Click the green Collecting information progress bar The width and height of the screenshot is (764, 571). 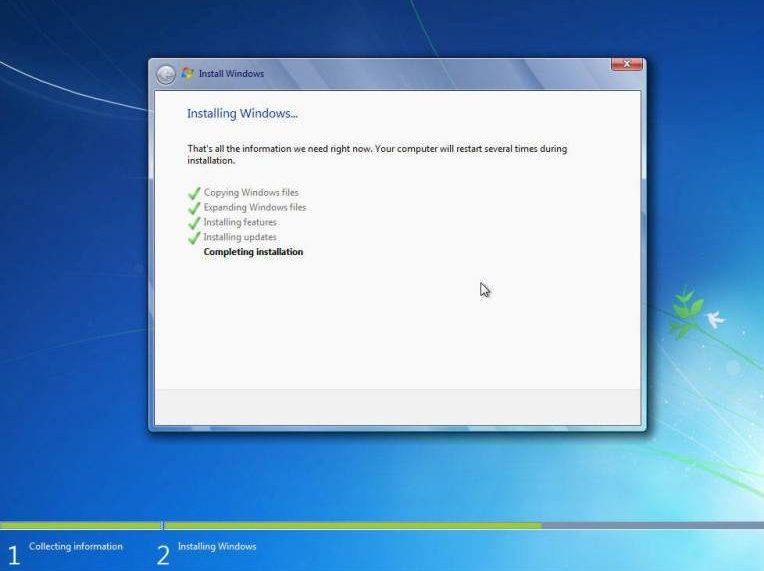80,525
